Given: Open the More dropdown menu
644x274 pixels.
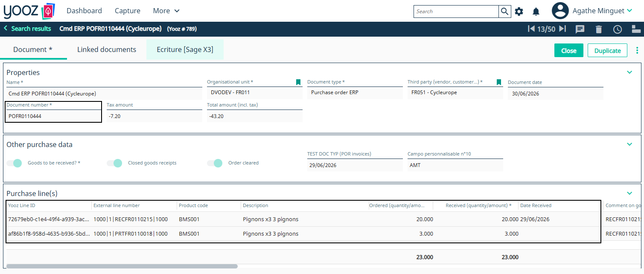Looking at the screenshot, I should [x=166, y=11].
